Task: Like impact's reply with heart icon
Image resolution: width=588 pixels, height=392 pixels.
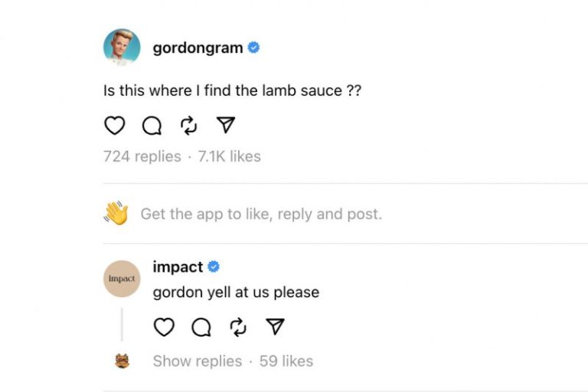Action: (x=164, y=327)
